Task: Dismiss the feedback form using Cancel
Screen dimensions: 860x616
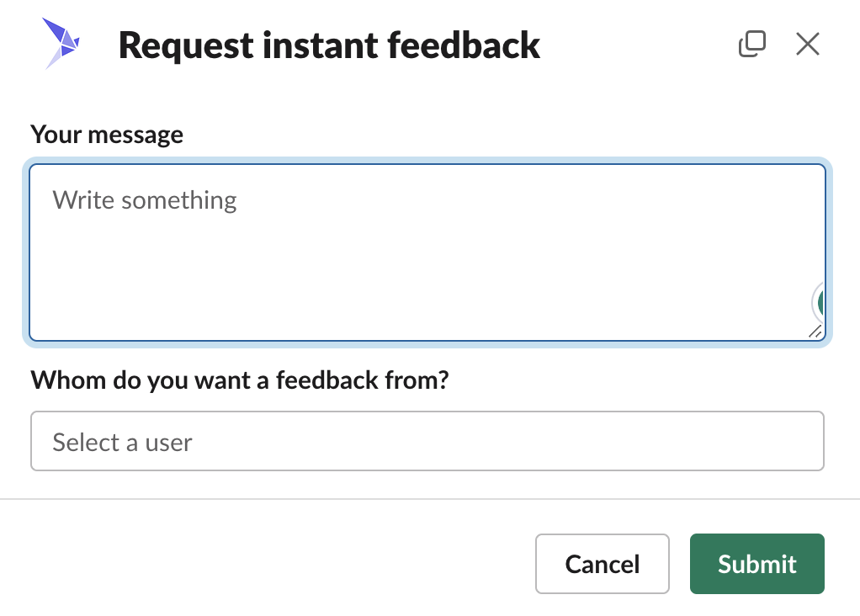Action: 602,564
